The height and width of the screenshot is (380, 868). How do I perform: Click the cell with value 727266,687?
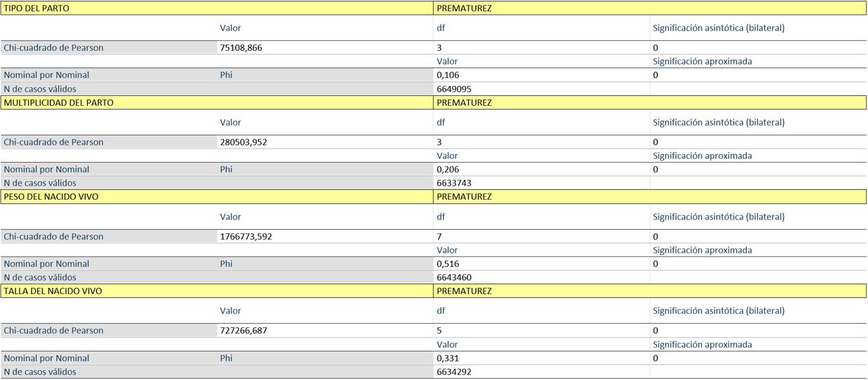[244, 330]
